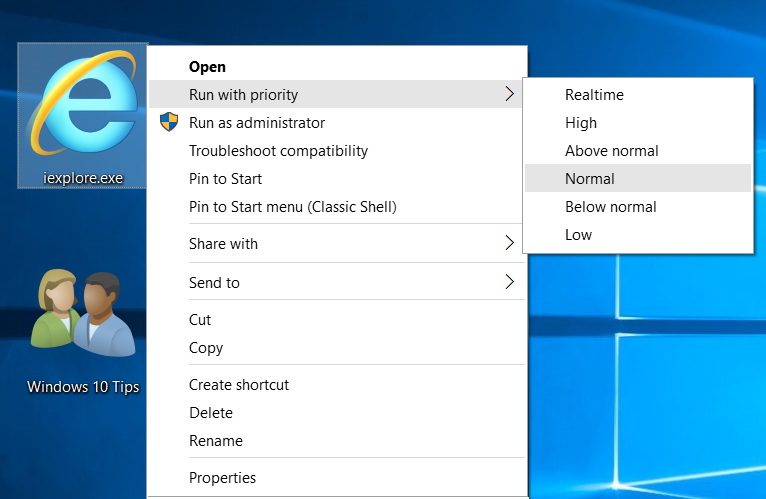Expand the Send to submenu arrow
This screenshot has height=499, width=766.
[x=510, y=282]
